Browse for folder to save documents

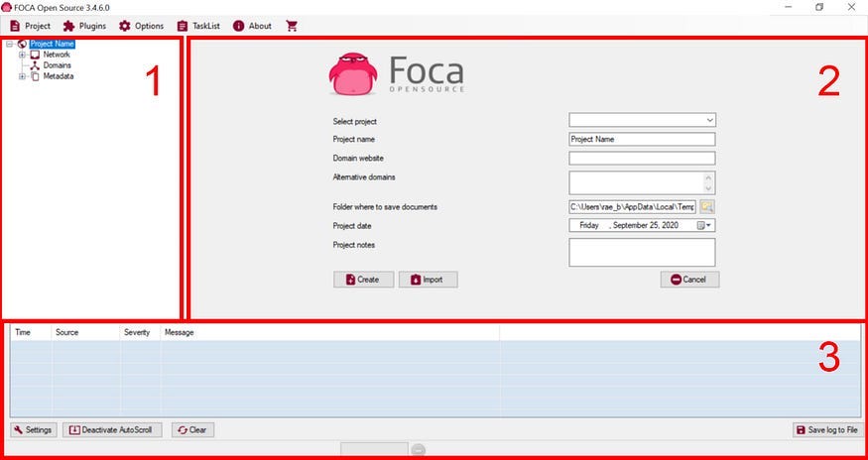[707, 206]
